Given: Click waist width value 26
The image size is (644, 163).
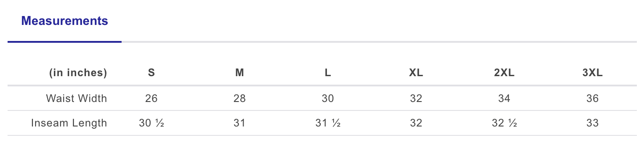Looking at the screenshot, I should pyautogui.click(x=151, y=98).
